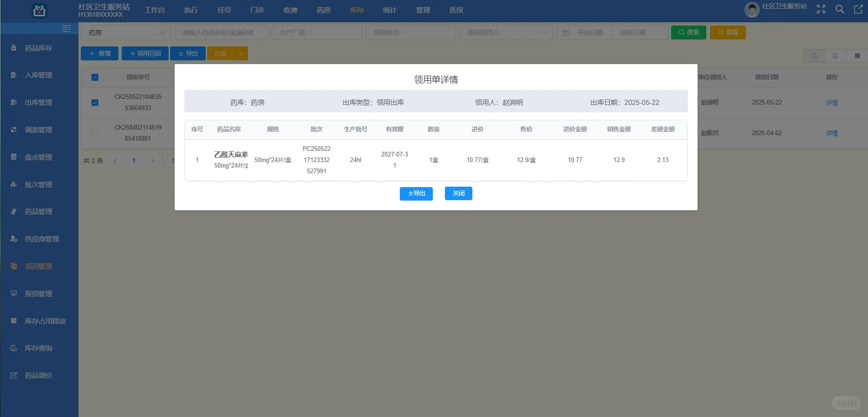The height and width of the screenshot is (417, 868).
Task: Toggle fullscreen mode icon
Action: 821,9
